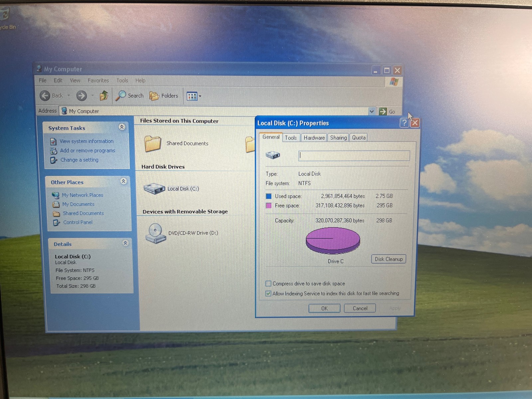Click the Back arrow icon in toolbar
Screen dimensions: 532x399
pos(45,96)
